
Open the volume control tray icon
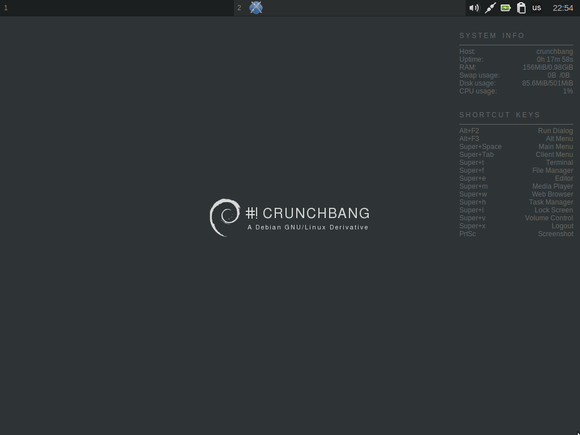[x=474, y=8]
